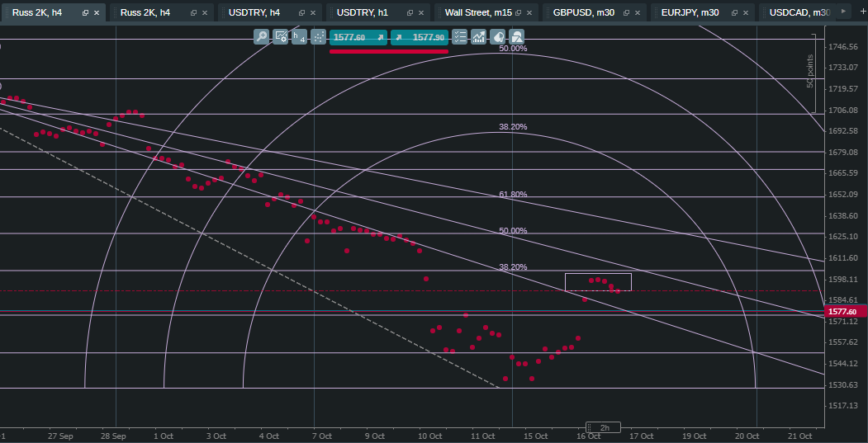This screenshot has height=443, width=868.
Task: Close the active Russ 2K, h4 tab
Action: 97,12
